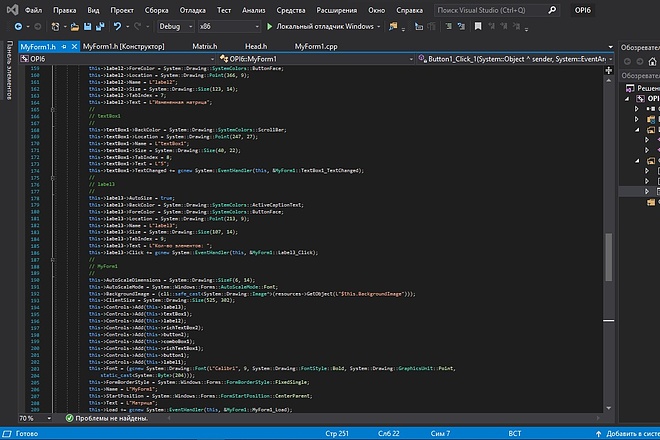
Task: Click the '// textBox1' comment line
Action: click(104, 116)
